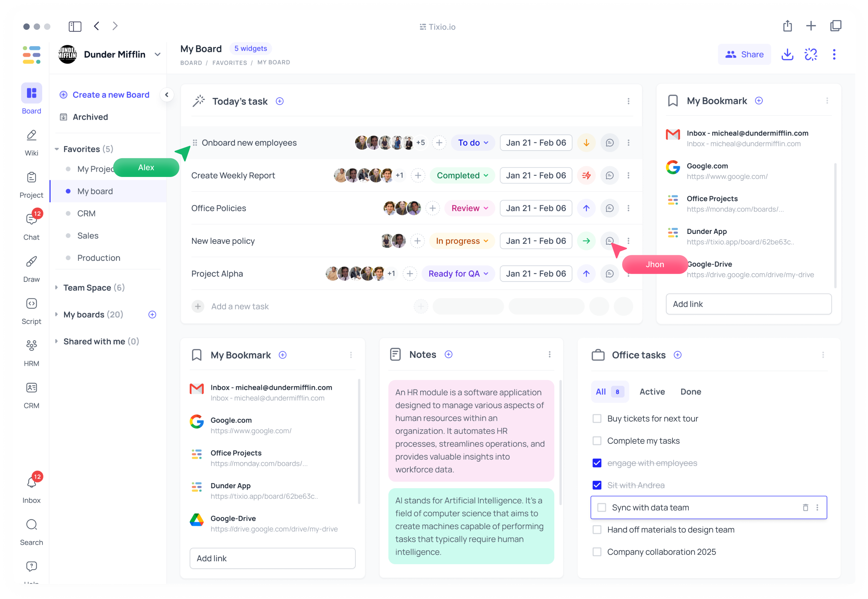Tick the Company collaboration 2025 checkbox
868x599 pixels.
tap(597, 552)
